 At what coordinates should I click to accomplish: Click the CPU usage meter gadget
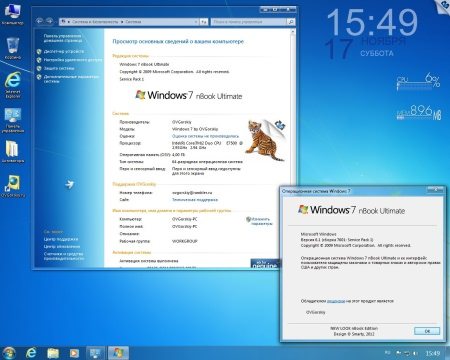[x=418, y=82]
